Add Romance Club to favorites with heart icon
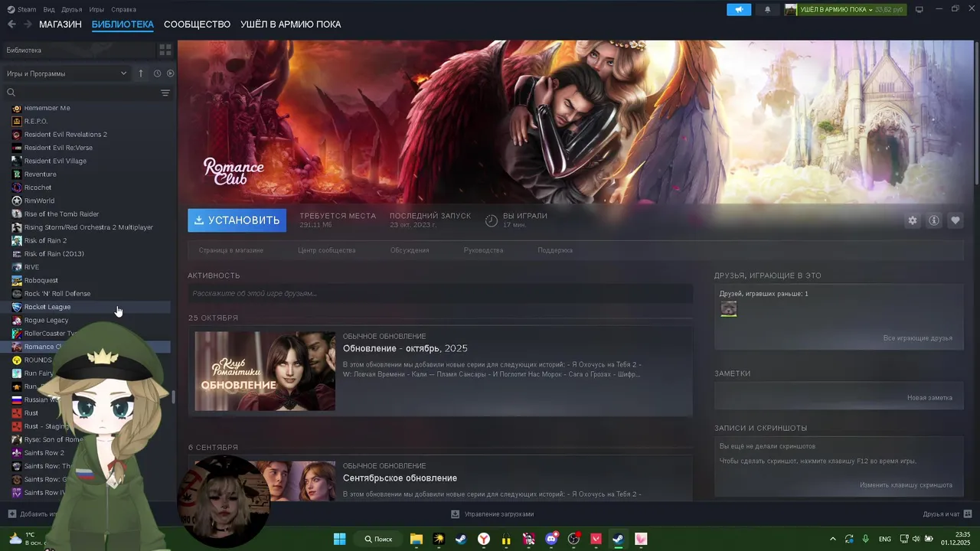 tap(955, 220)
